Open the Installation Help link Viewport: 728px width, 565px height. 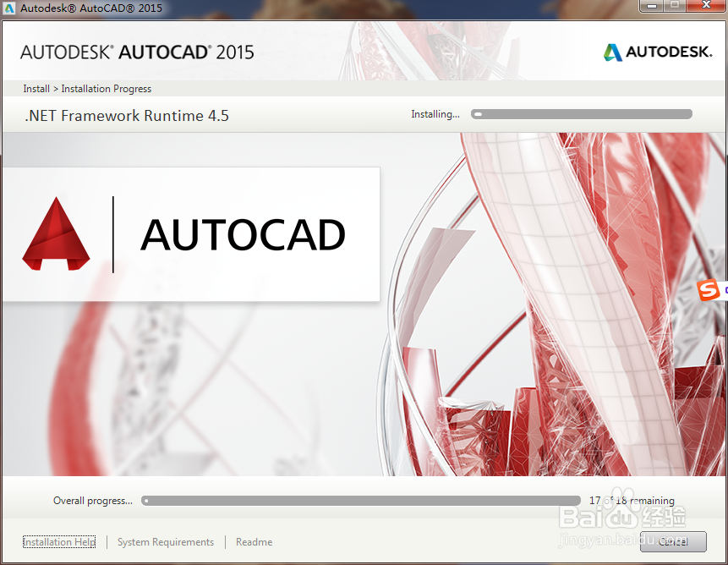[58, 541]
